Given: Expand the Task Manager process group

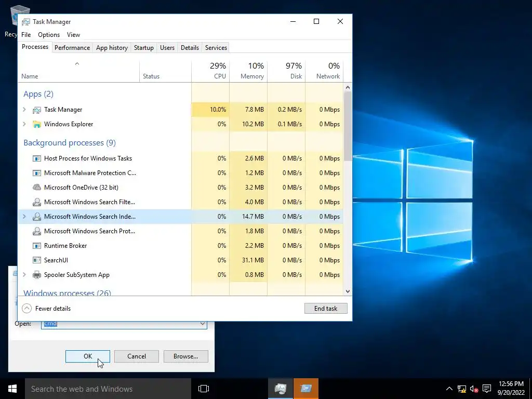Looking at the screenshot, I should (x=24, y=110).
